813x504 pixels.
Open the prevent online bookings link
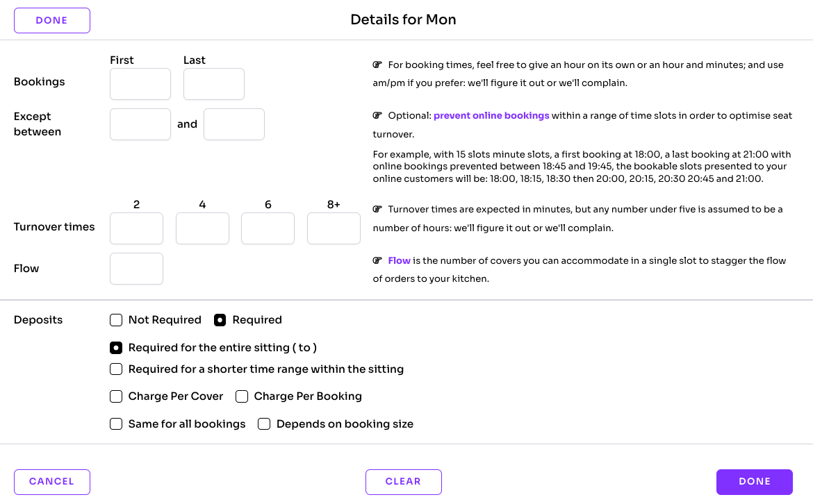pyautogui.click(x=491, y=116)
